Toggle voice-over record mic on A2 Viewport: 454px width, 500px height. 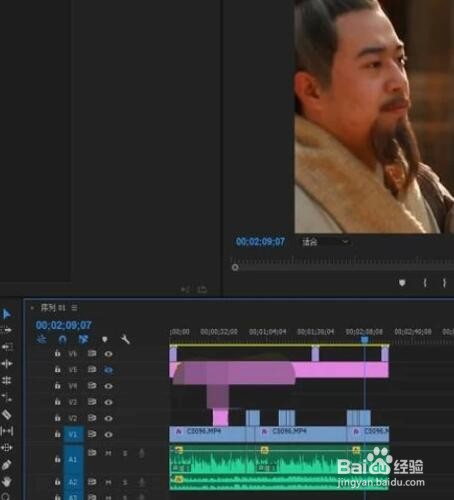pos(142,482)
